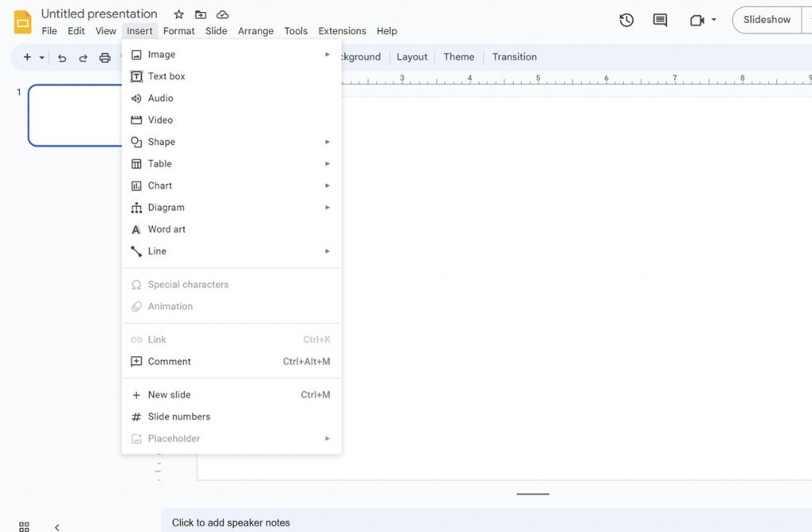The height and width of the screenshot is (532, 812).
Task: Open the Theme panel button
Action: point(459,57)
